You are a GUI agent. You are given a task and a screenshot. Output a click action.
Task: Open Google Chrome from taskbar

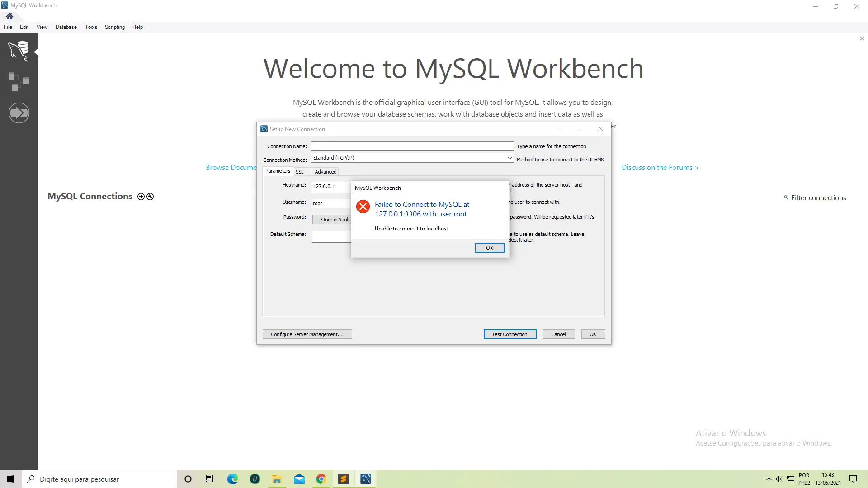pyautogui.click(x=321, y=479)
